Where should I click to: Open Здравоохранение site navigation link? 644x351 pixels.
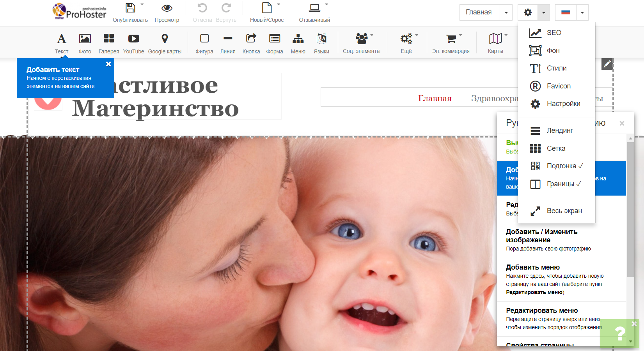(x=494, y=99)
